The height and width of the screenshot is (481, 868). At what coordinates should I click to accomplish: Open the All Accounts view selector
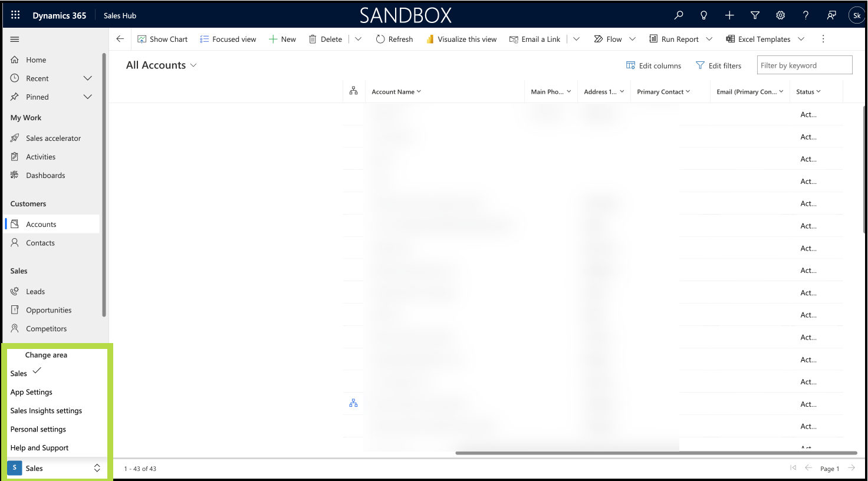[162, 65]
